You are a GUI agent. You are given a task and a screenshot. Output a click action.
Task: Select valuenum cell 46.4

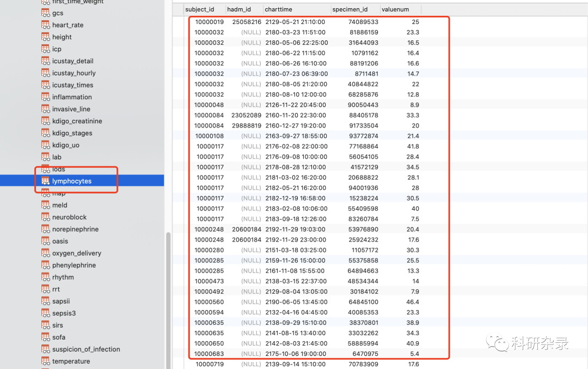click(413, 302)
